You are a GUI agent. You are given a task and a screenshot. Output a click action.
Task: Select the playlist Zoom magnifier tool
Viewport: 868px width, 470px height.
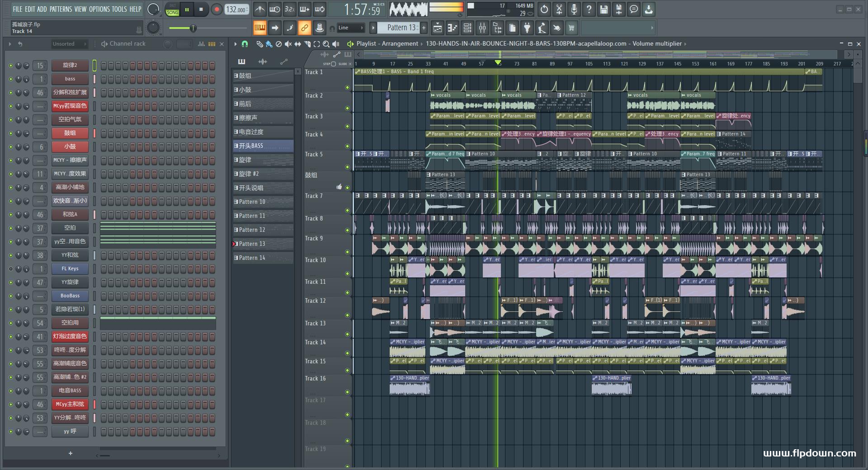point(326,44)
